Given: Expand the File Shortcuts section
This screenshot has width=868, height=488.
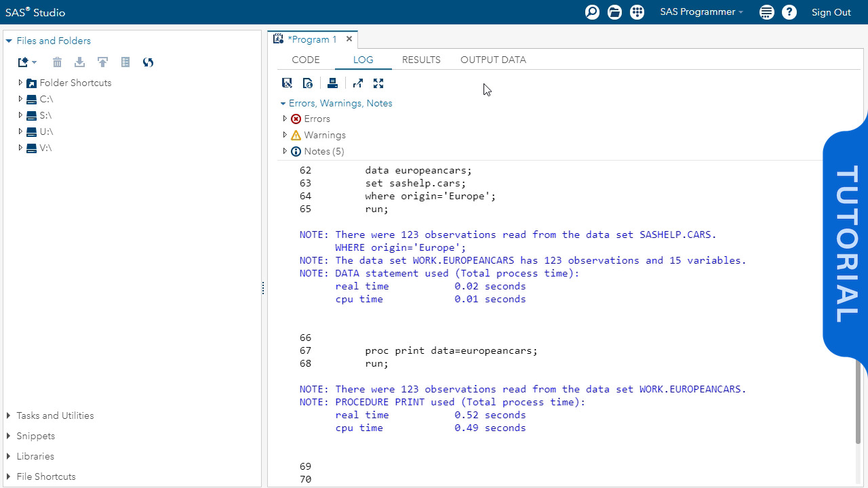Looking at the screenshot, I should [9, 476].
